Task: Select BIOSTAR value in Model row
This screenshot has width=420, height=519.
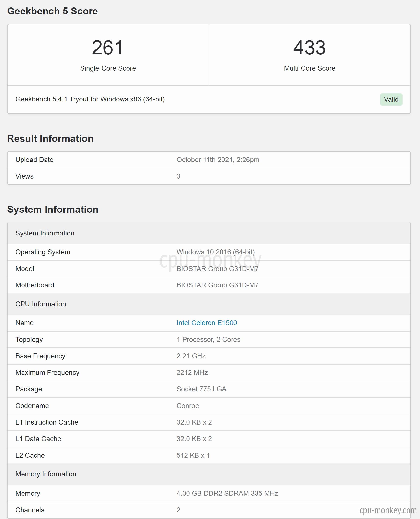Action: tap(217, 269)
